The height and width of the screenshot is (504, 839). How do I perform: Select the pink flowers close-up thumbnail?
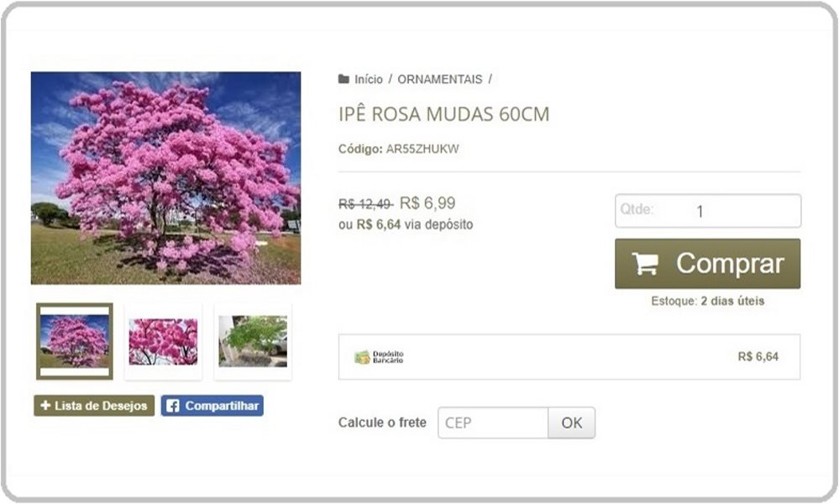pyautogui.click(x=163, y=341)
